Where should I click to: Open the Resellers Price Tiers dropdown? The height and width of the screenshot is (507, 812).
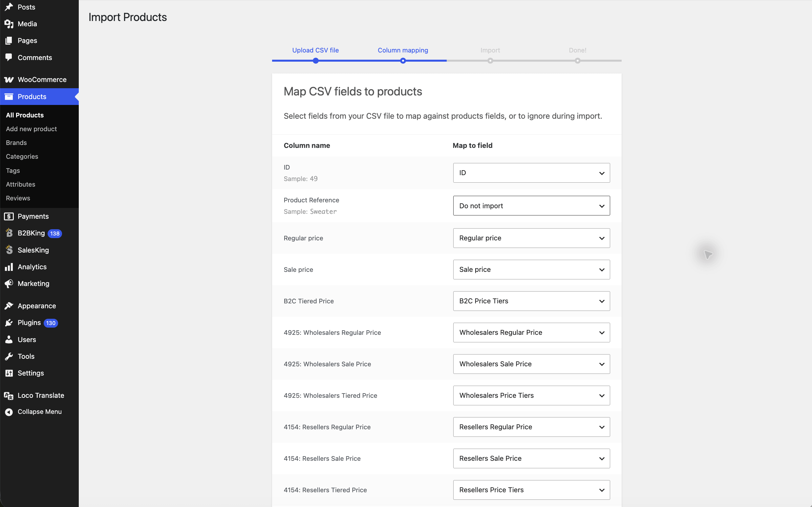531,490
